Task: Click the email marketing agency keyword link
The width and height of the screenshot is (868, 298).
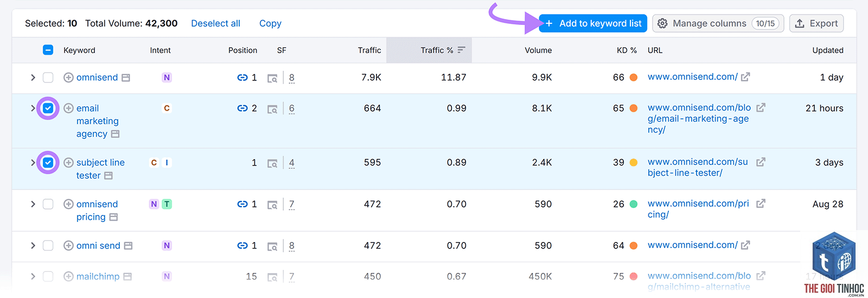Action: pos(97,121)
